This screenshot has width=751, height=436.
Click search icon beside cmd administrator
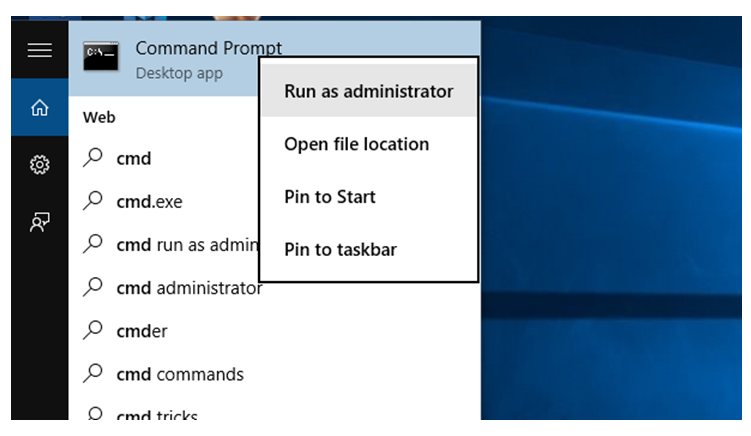pyautogui.click(x=93, y=287)
